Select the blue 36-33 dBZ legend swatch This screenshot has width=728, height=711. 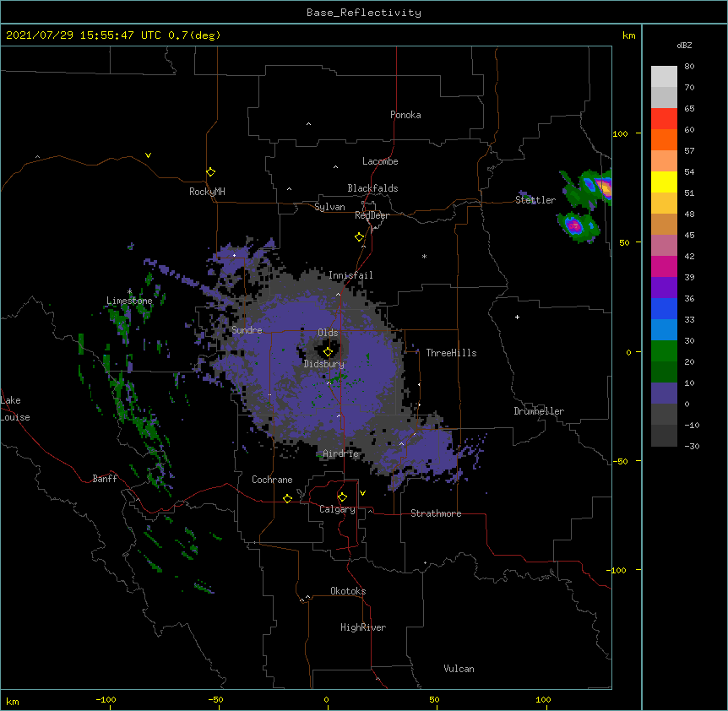point(664,308)
